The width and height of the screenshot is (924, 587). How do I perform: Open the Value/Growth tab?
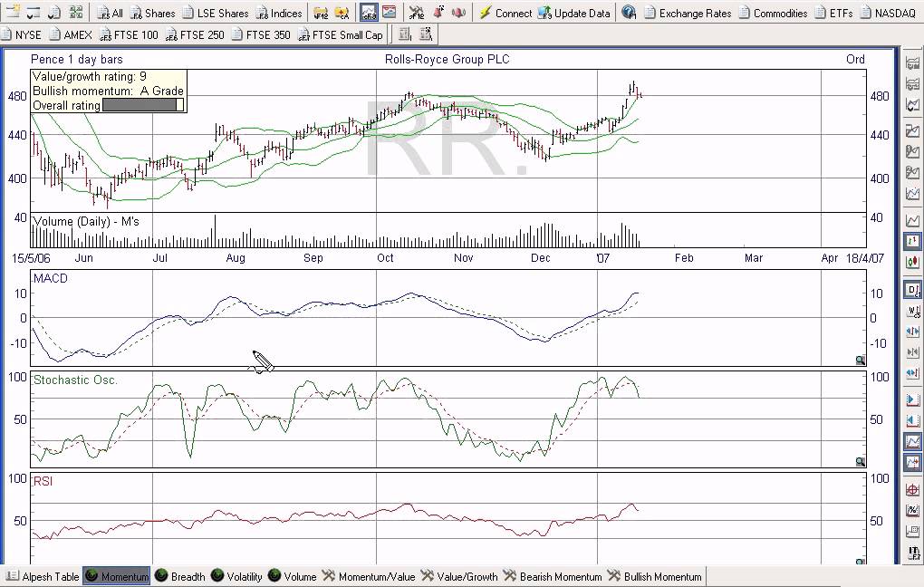point(459,576)
